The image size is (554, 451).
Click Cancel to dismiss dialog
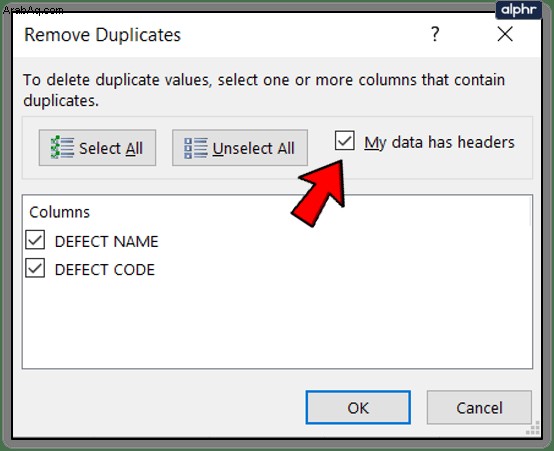click(479, 408)
